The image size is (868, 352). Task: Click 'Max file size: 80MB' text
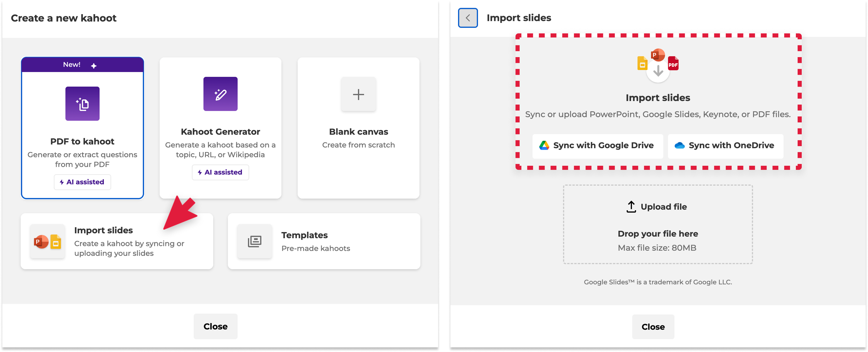pos(657,248)
